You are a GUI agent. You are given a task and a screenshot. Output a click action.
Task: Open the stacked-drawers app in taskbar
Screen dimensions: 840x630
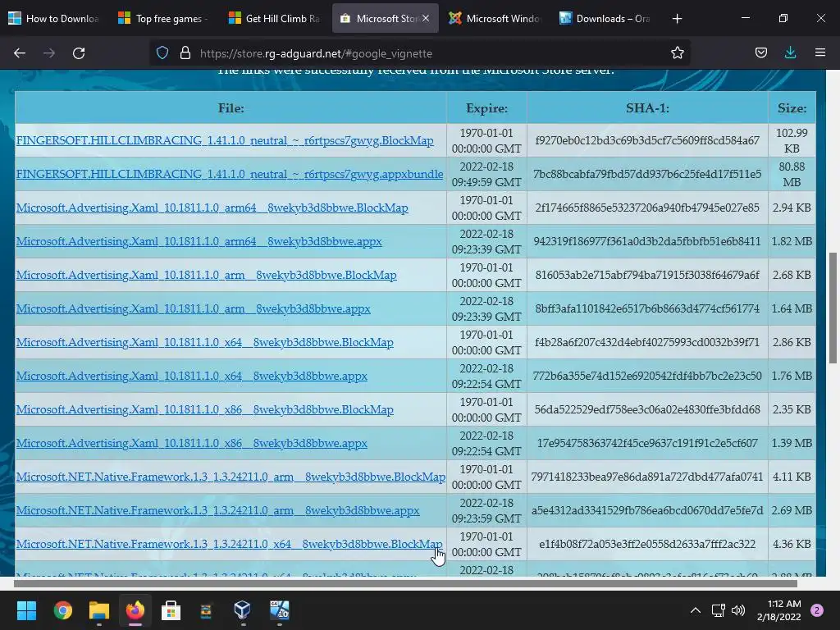click(x=206, y=610)
